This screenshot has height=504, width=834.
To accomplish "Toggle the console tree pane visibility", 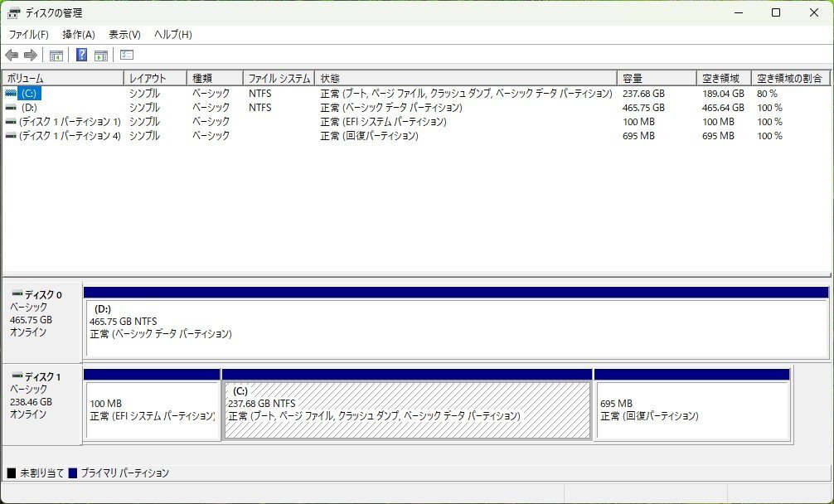I will coord(56,56).
